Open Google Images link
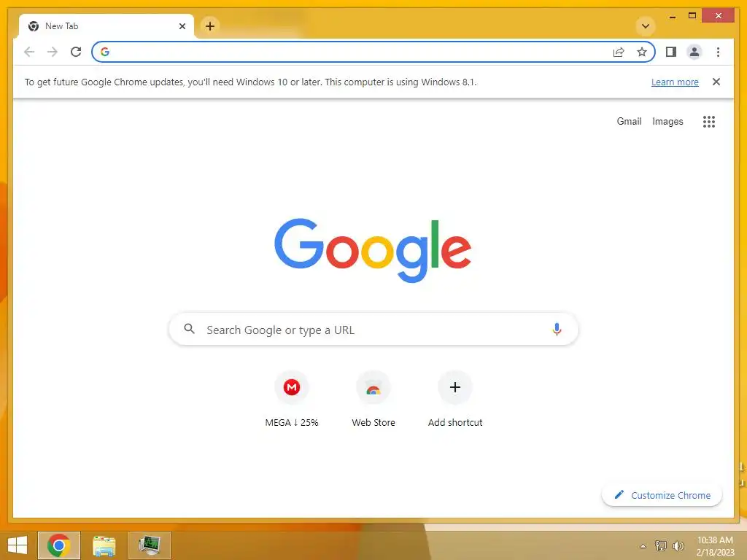This screenshot has width=747, height=560. pos(667,122)
